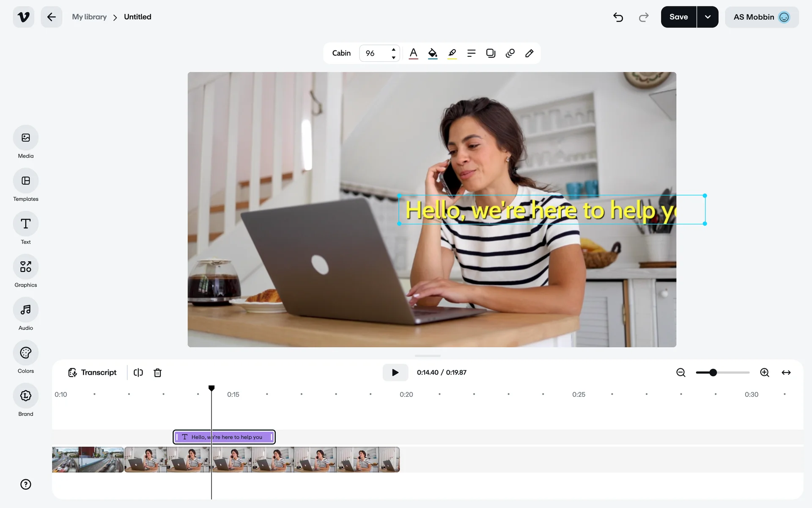Increase font size with up stepper arrow
The image size is (812, 508).
[393, 49]
